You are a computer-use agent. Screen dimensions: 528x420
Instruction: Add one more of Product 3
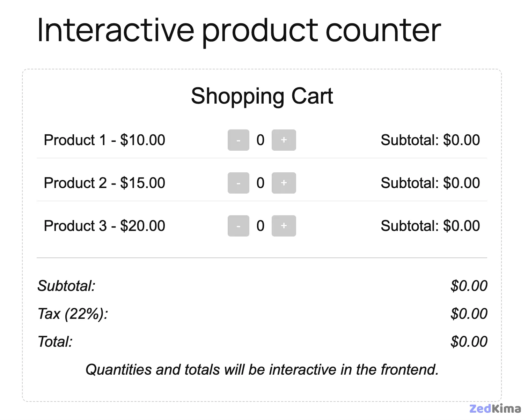click(284, 226)
